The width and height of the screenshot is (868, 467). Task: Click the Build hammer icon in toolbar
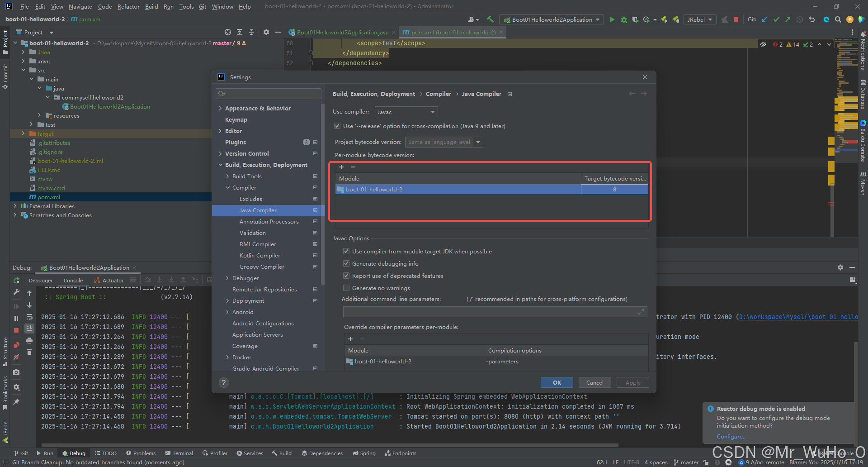490,19
